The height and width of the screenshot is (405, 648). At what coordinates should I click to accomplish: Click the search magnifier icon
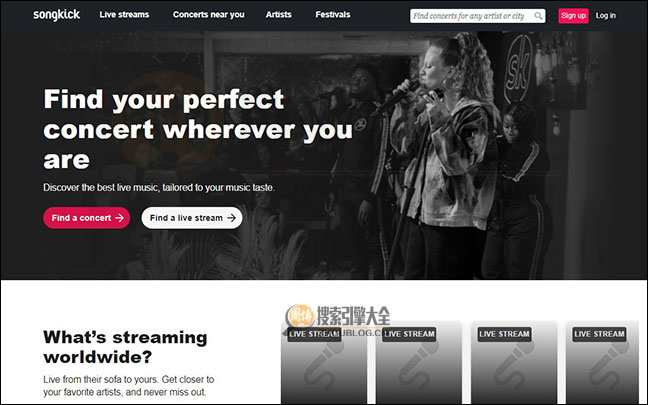[538, 16]
